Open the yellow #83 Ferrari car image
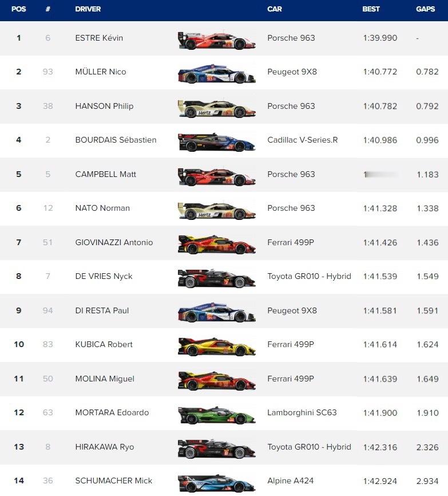Viewport: 448px width, 496px height. tap(217, 347)
